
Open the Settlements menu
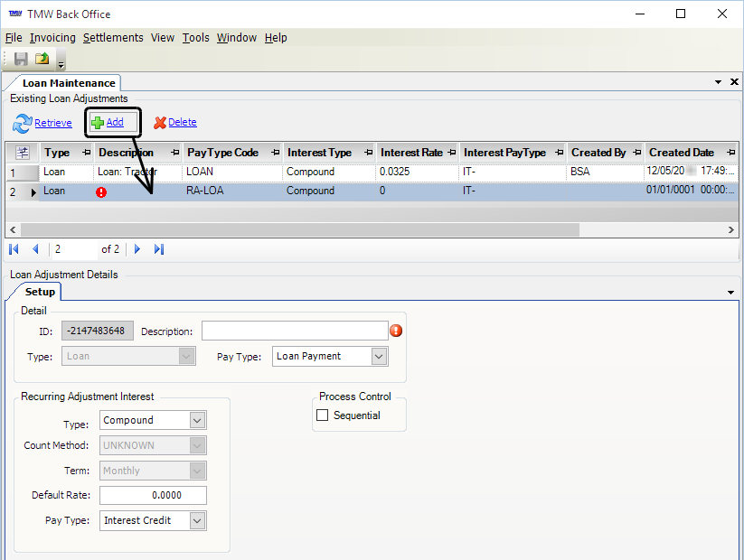point(113,37)
